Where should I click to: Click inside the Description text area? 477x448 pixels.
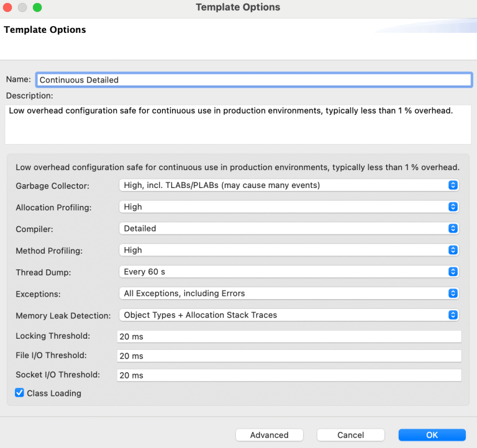[238, 124]
